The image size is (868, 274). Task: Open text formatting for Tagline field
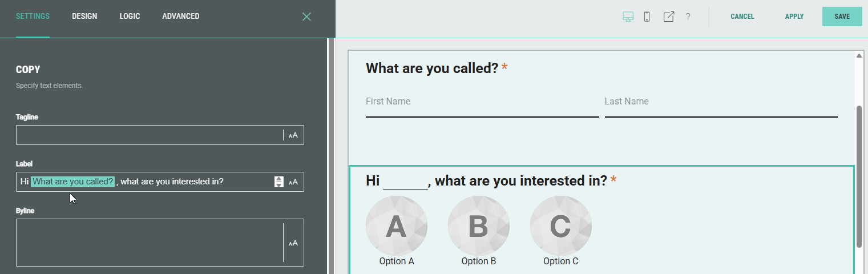coord(293,135)
